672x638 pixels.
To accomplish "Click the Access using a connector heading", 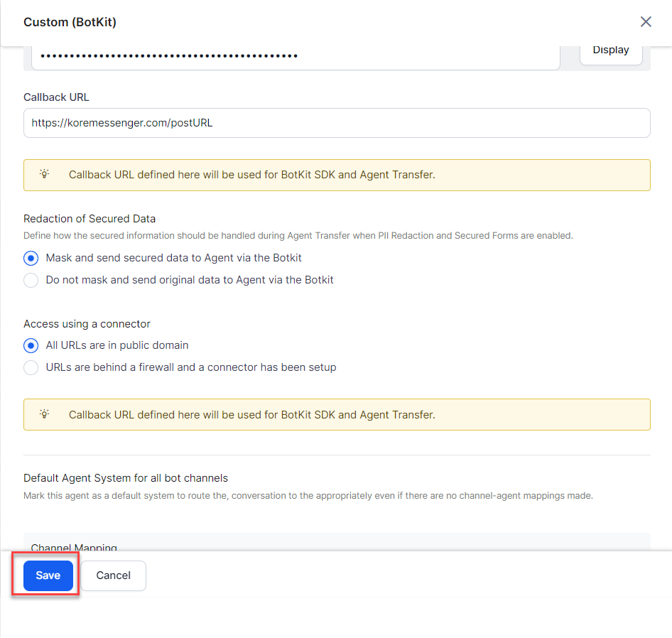I will [x=87, y=324].
